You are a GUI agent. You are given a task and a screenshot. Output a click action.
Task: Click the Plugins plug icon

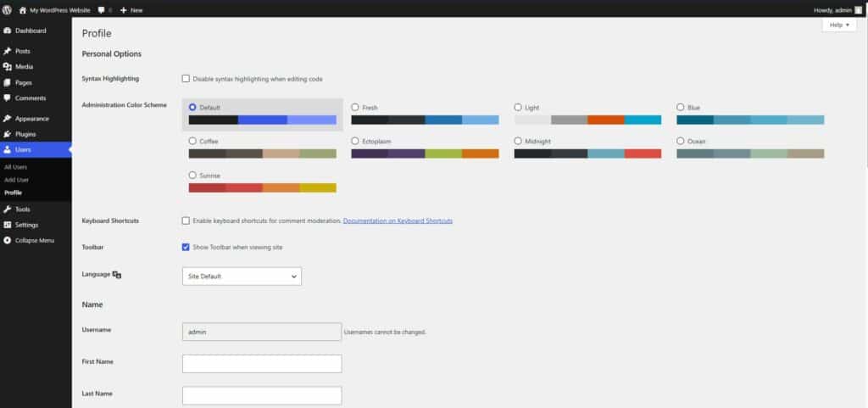pos(8,134)
